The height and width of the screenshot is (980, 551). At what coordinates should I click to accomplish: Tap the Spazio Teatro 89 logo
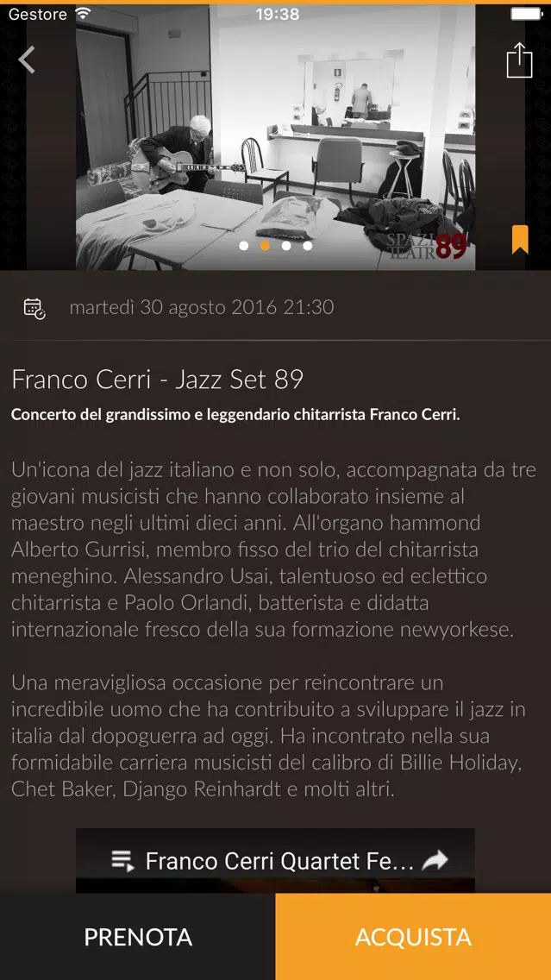[x=427, y=246]
